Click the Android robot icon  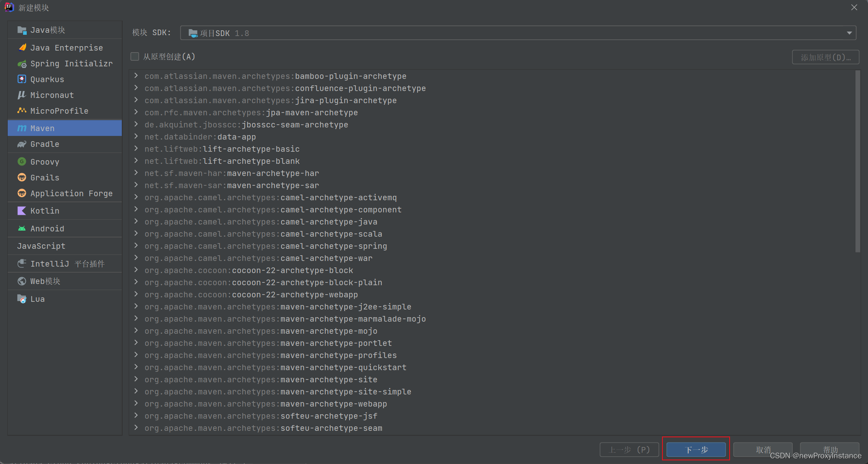point(22,229)
